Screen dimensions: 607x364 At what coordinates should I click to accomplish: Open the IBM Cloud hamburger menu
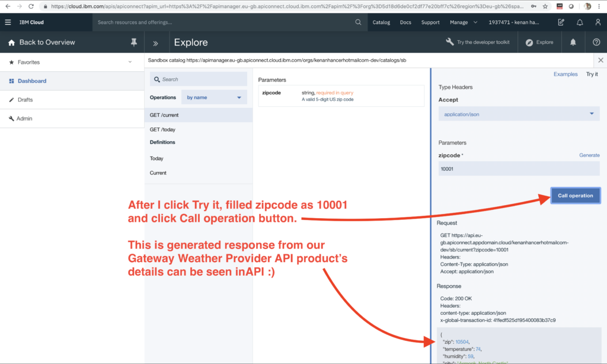(x=8, y=23)
